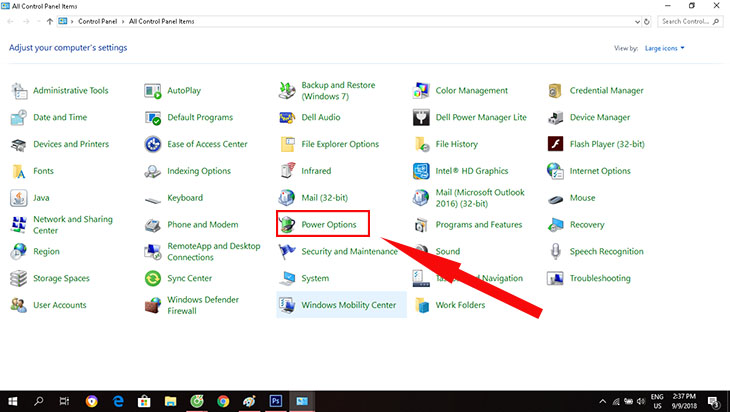The image size is (730, 412).
Task: Click the Windows Defender Firewall icon
Action: (x=153, y=305)
